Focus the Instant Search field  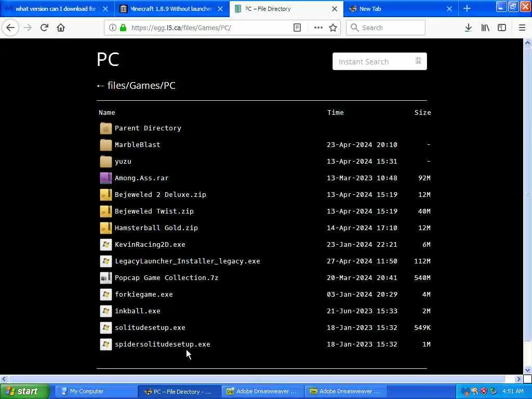pyautogui.click(x=379, y=61)
